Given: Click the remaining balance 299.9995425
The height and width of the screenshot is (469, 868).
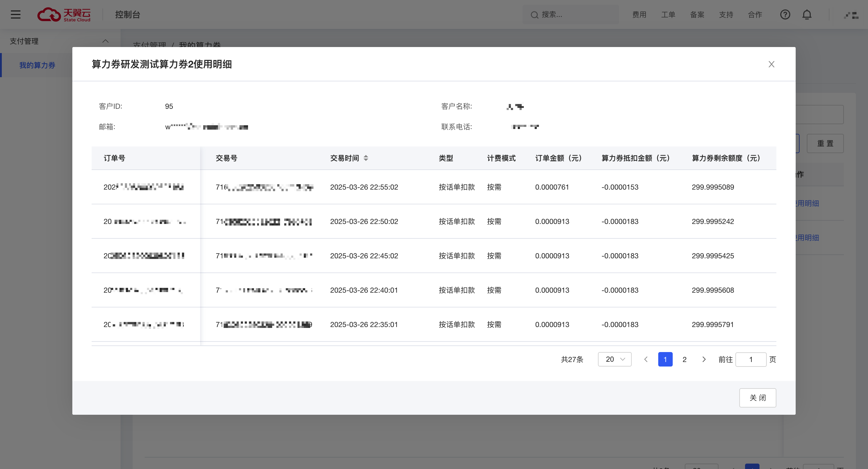Looking at the screenshot, I should tap(713, 256).
